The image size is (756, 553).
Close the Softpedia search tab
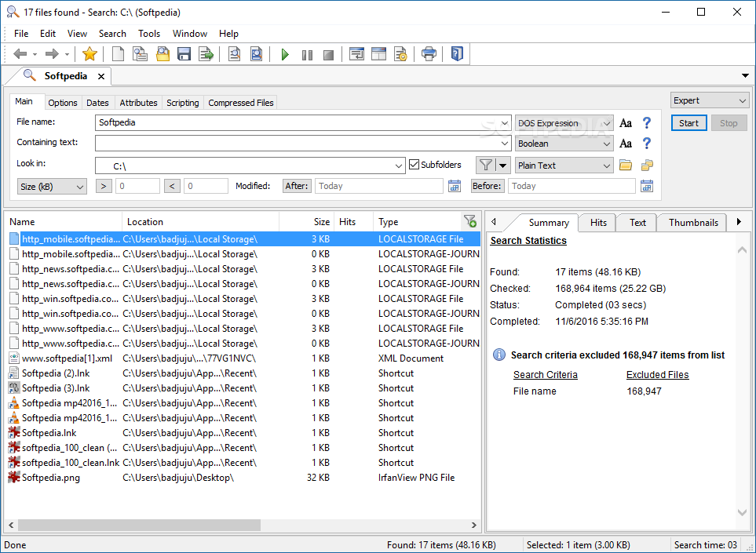[x=101, y=77]
